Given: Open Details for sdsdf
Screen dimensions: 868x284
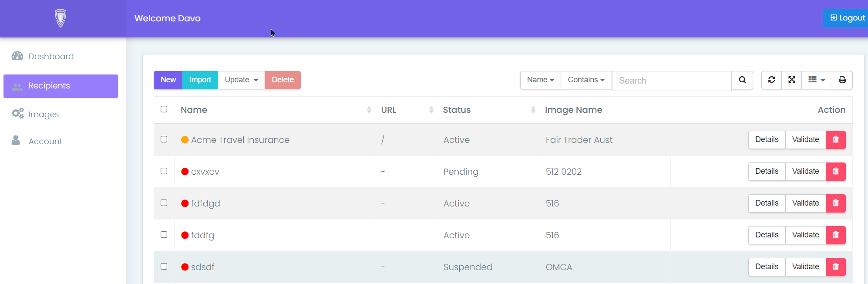Looking at the screenshot, I should tap(767, 267).
